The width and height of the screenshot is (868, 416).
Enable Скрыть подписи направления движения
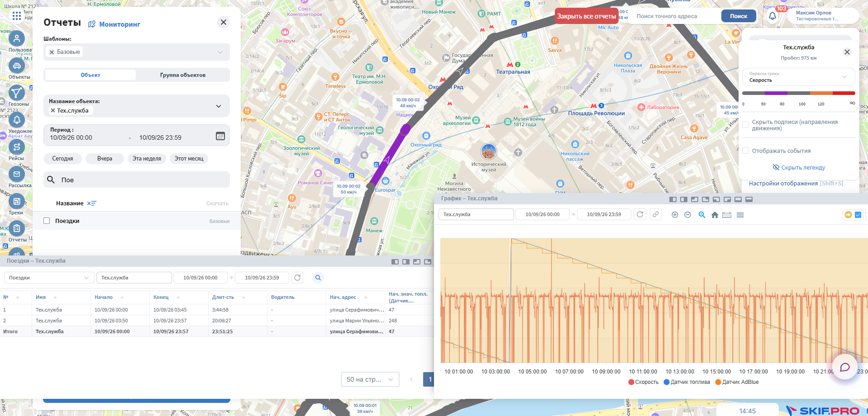[x=745, y=125]
